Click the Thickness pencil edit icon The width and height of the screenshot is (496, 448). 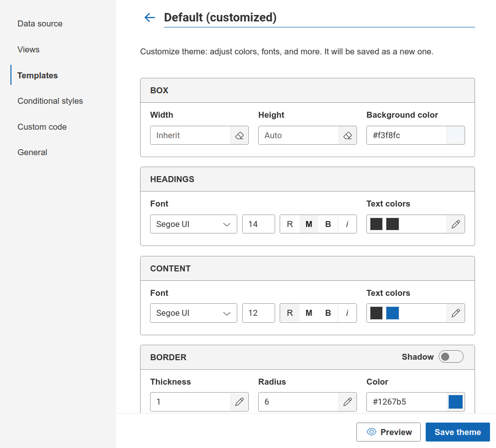click(x=239, y=402)
